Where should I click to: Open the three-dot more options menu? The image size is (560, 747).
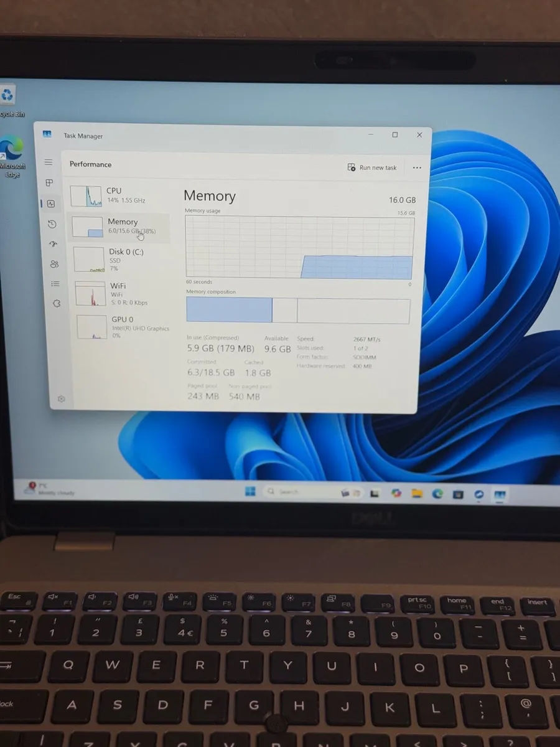tap(417, 167)
